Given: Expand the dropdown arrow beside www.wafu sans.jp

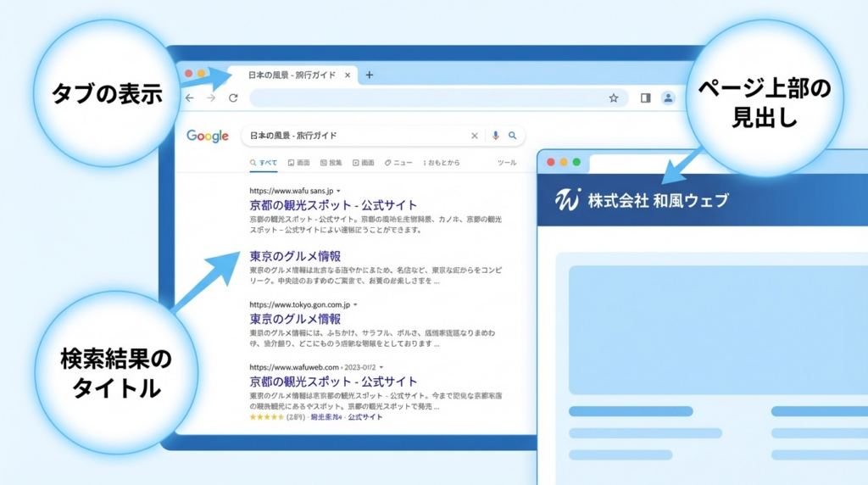Looking at the screenshot, I should (x=340, y=191).
